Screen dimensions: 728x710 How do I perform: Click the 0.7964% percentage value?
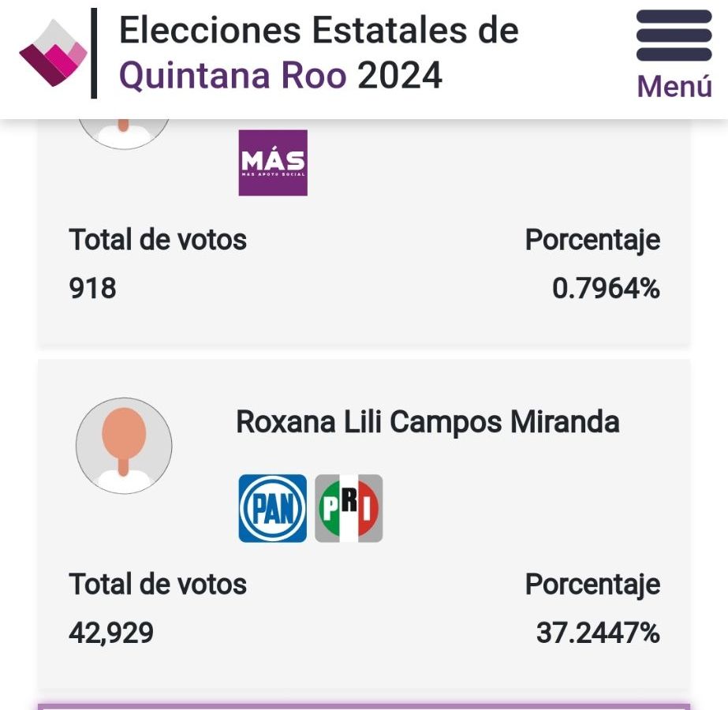point(606,288)
